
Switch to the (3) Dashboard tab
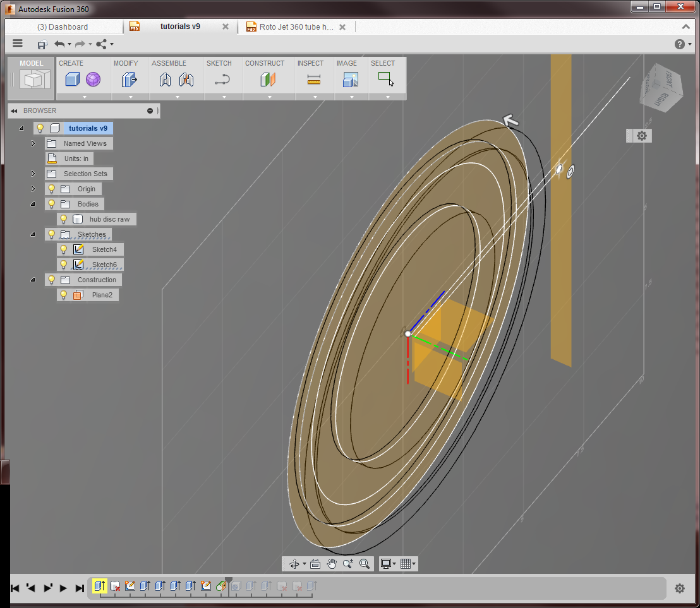pyautogui.click(x=63, y=27)
